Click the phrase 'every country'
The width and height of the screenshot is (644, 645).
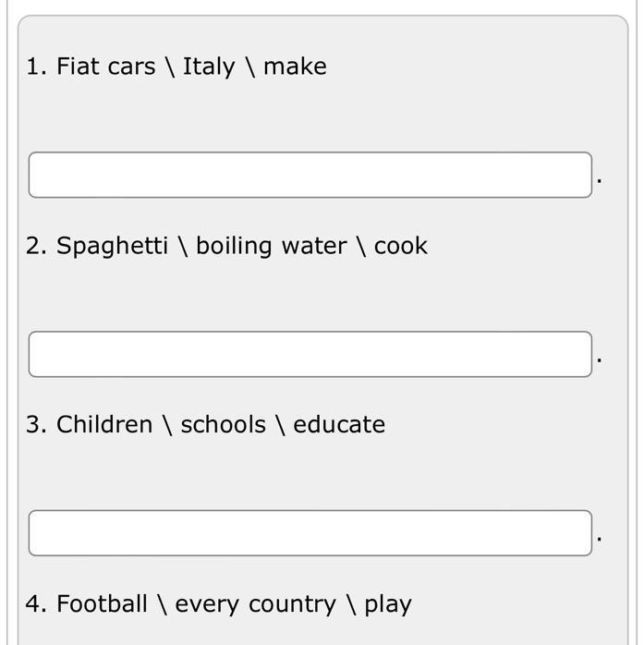point(255,604)
